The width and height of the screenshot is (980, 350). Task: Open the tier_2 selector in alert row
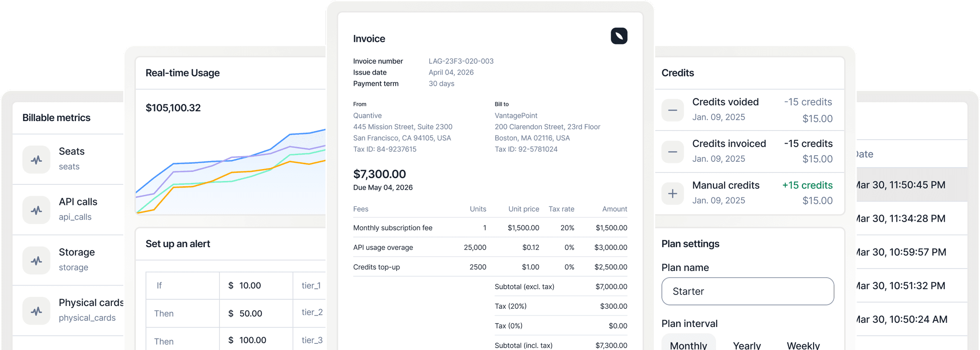tap(311, 313)
